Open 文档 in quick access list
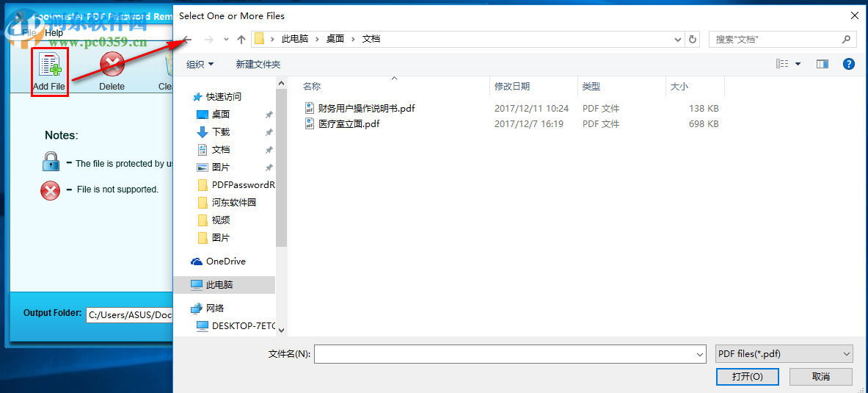 click(x=220, y=150)
